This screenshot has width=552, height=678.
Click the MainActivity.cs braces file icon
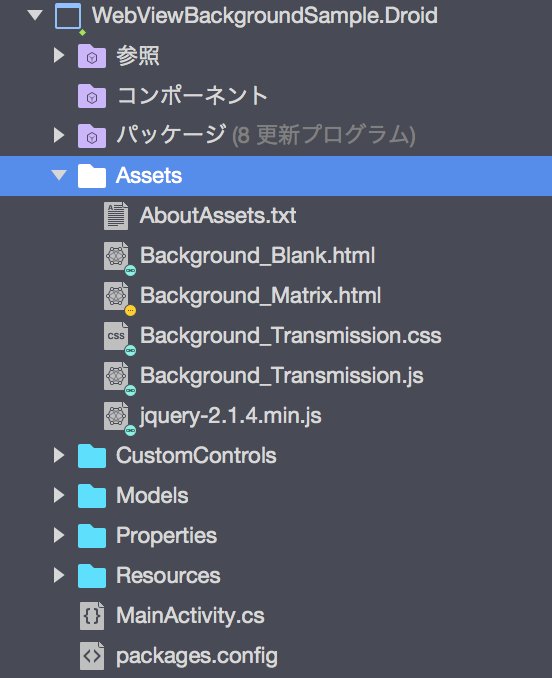point(92,616)
